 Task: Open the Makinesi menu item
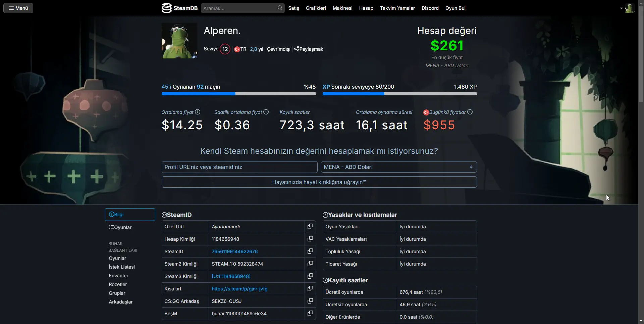click(x=342, y=8)
